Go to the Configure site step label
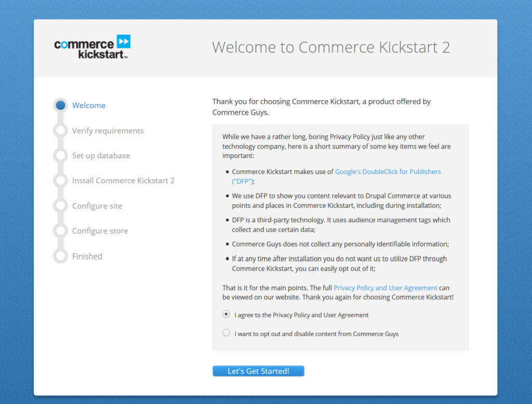 coord(97,206)
